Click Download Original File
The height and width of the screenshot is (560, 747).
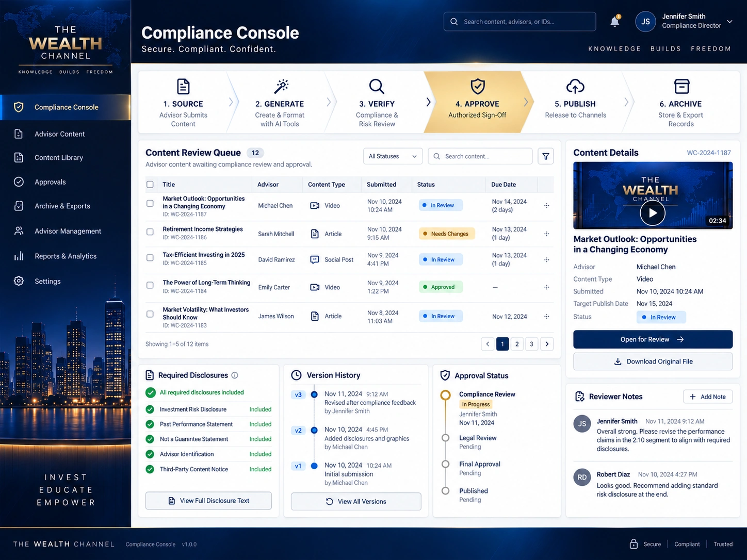coord(653,361)
